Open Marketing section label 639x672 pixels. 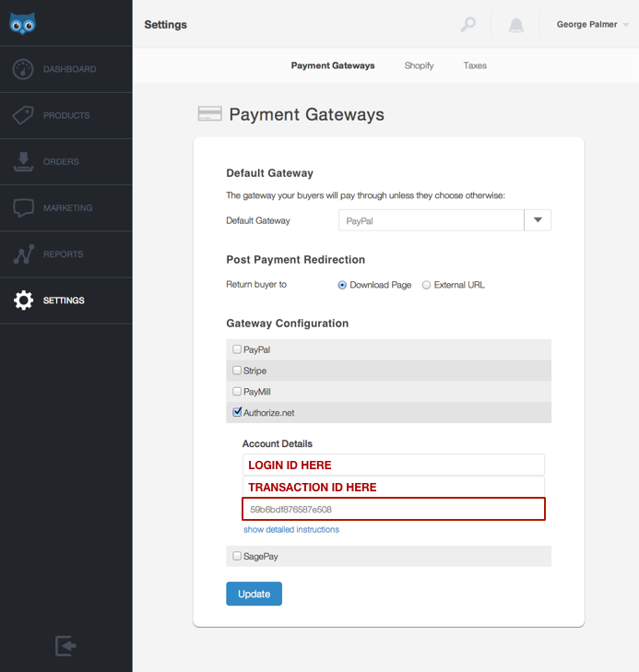coord(67,208)
